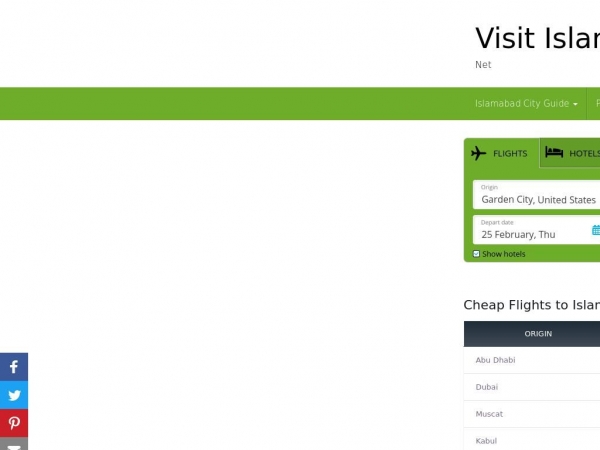Click the gray email share icon
This screenshot has width=600, height=450.
14,444
